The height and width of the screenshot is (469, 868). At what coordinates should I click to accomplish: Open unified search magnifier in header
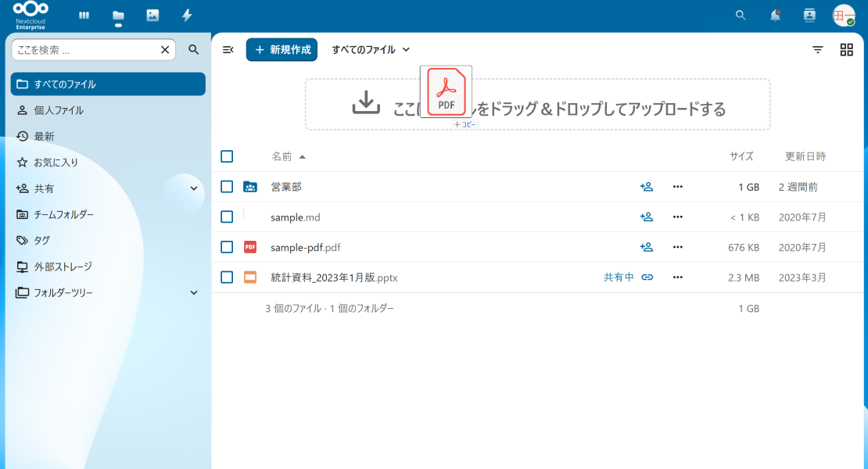pos(741,16)
